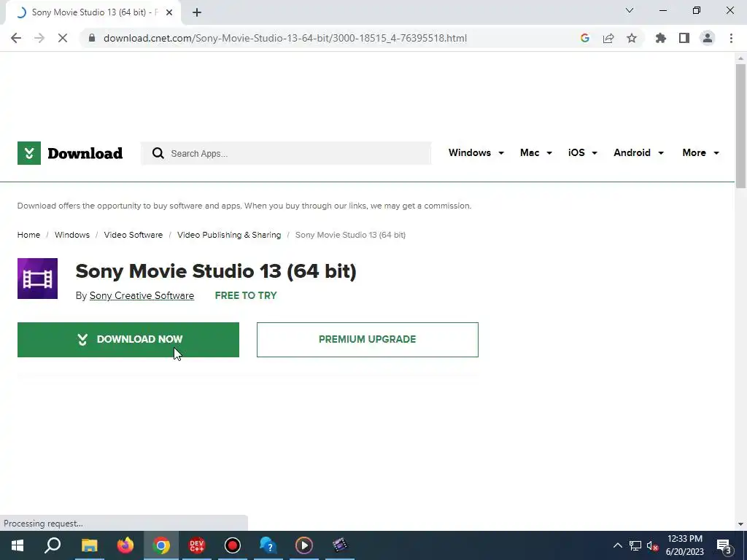Click the Chrome taskbar icon
747x560 pixels.
pos(161,545)
